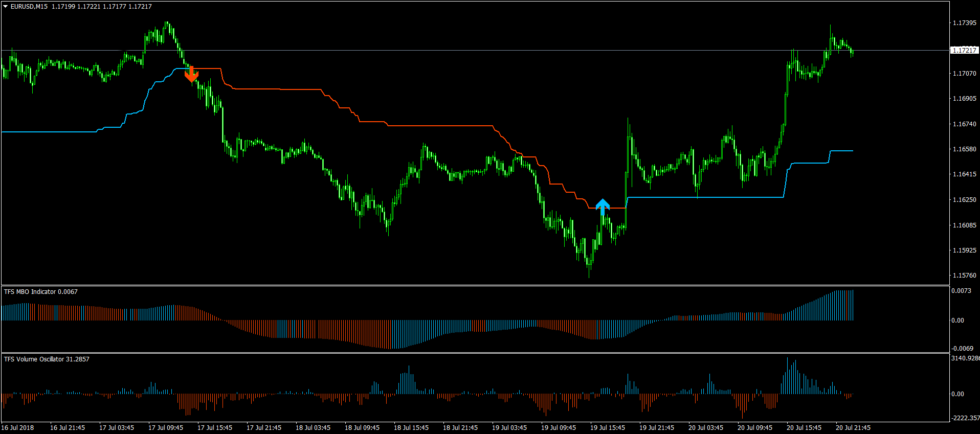Screen dimensions: 980x434
Task: Click the 0.0073 MBO scale label
Action: [x=961, y=291]
